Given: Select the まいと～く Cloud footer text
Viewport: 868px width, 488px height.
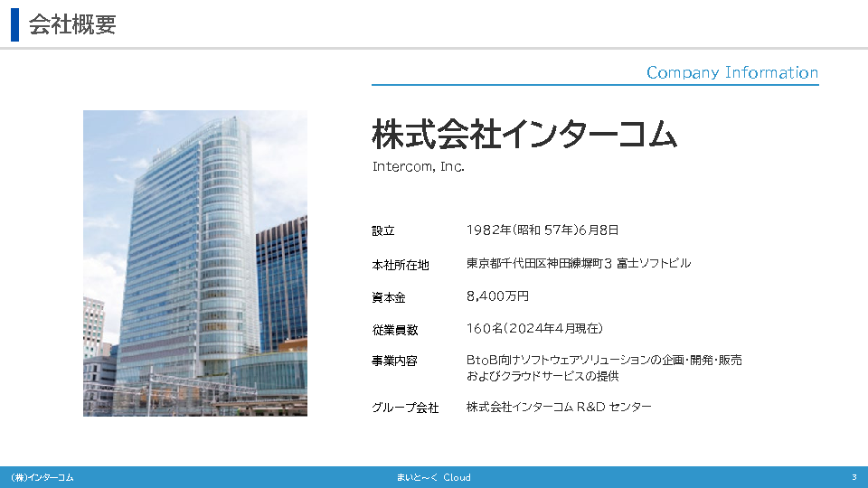Looking at the screenshot, I should point(433,477).
